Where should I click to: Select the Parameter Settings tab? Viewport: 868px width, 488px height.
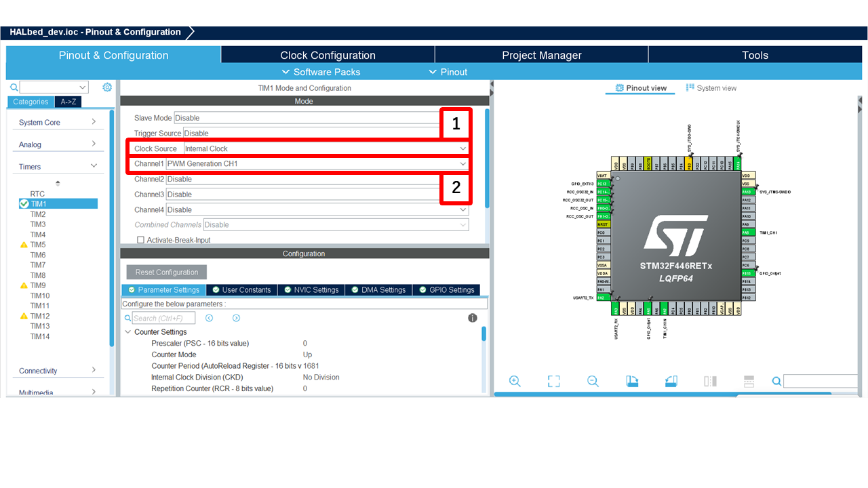(x=163, y=290)
